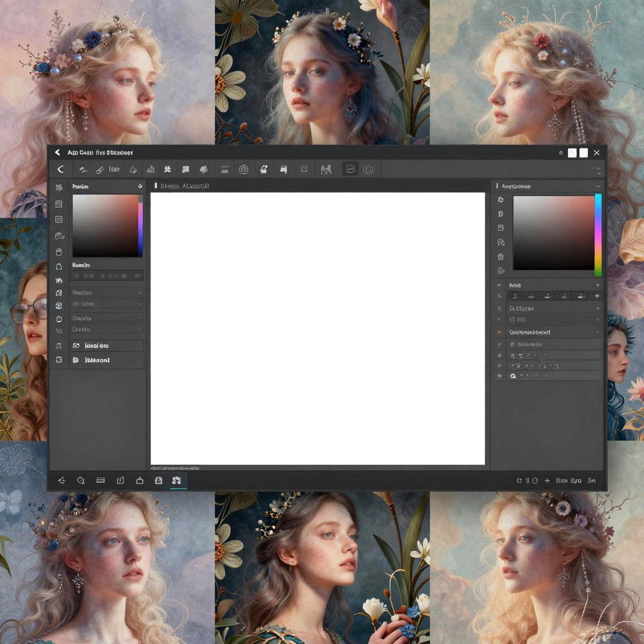Click the highlighted icon in bottom taskbar
This screenshot has height=644, width=644.
[x=177, y=480]
